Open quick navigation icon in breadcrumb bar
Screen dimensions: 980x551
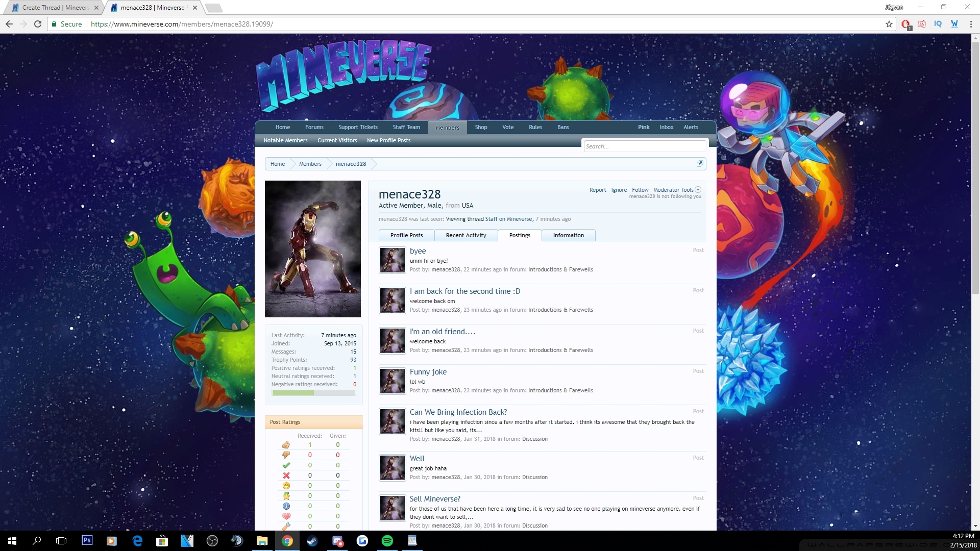(700, 163)
